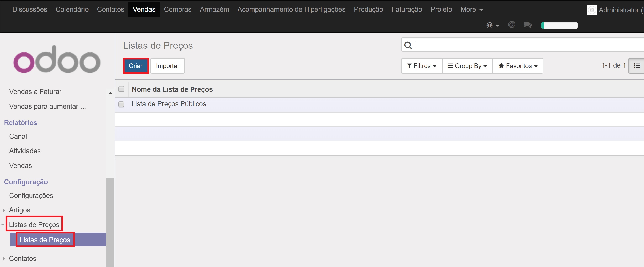Tick Lista de Preços Públicos checkbox
The width and height of the screenshot is (644, 267).
point(121,104)
